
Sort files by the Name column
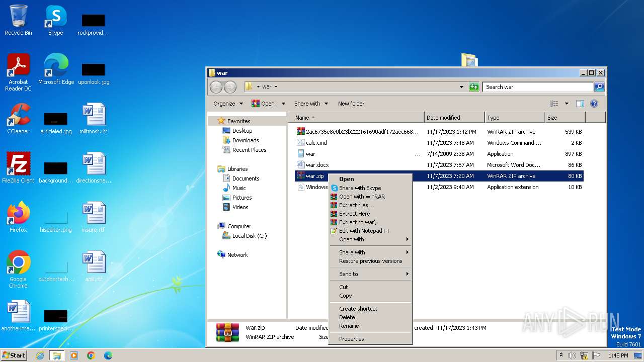(356, 118)
